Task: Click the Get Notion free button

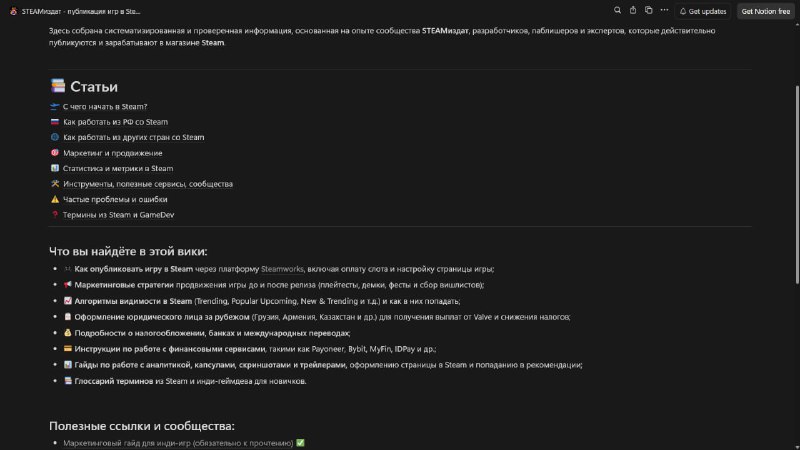Action: 765,11
